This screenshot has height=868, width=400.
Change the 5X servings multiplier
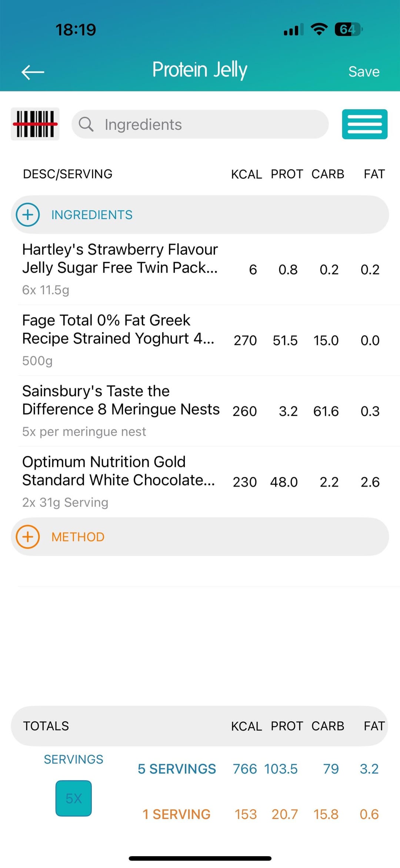tap(73, 798)
